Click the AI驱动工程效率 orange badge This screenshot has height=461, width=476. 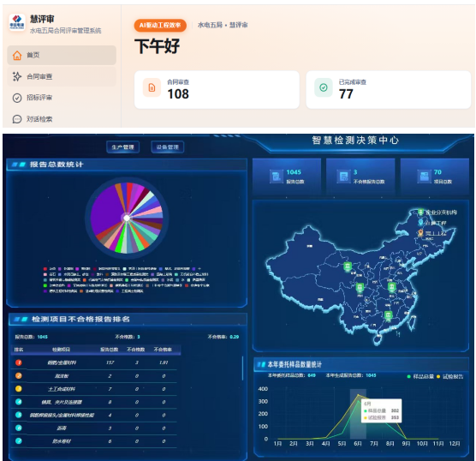tap(160, 25)
